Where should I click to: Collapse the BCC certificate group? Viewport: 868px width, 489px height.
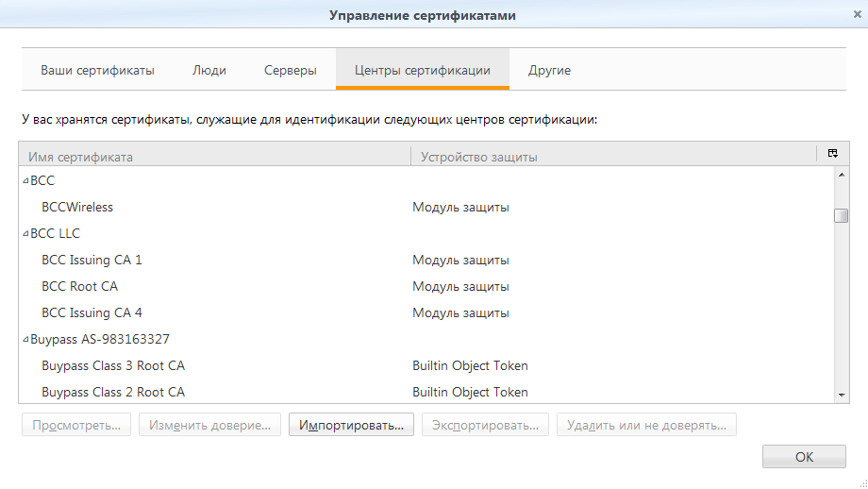[25, 180]
